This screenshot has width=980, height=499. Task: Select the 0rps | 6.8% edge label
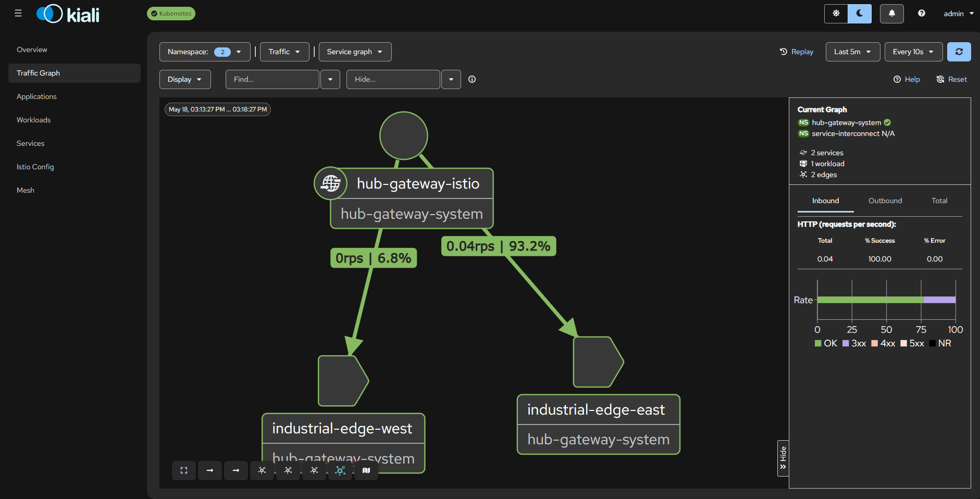click(x=374, y=258)
